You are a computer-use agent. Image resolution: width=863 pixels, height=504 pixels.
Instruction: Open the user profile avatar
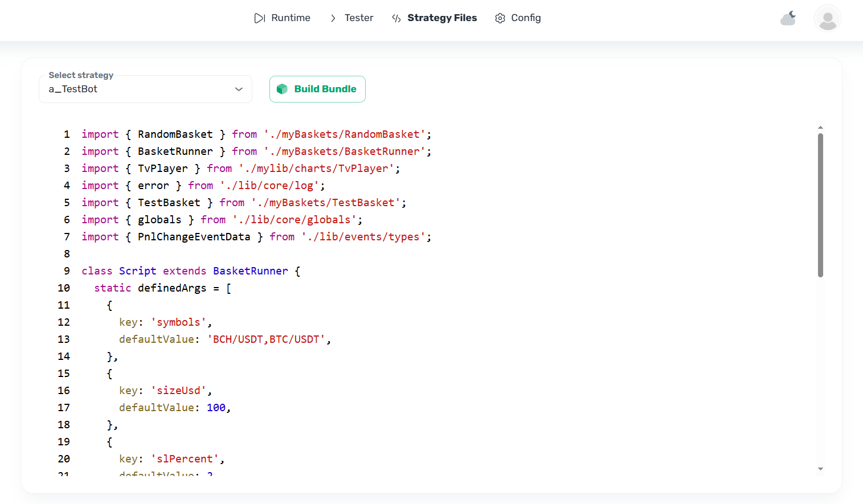coord(827,19)
